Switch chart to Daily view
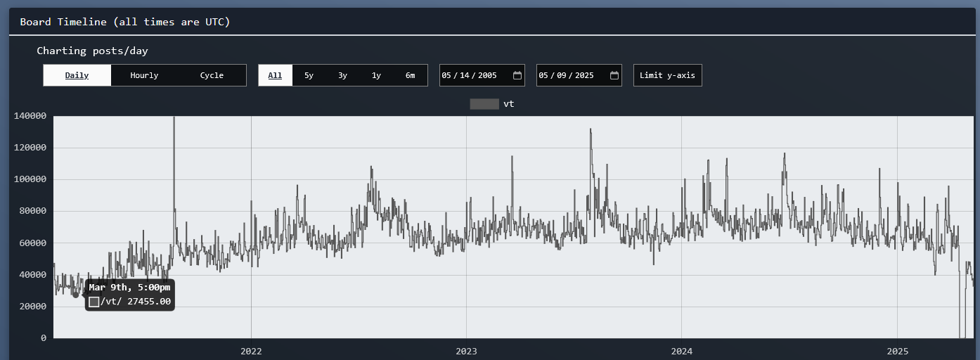Screen dimensions: 980x360 77,75
